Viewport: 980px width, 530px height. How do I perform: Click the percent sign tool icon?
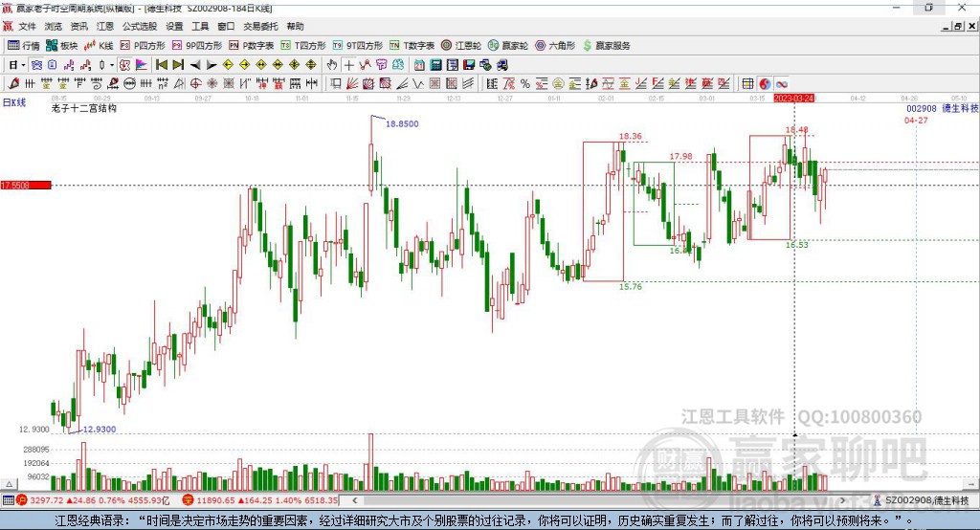coord(524,83)
